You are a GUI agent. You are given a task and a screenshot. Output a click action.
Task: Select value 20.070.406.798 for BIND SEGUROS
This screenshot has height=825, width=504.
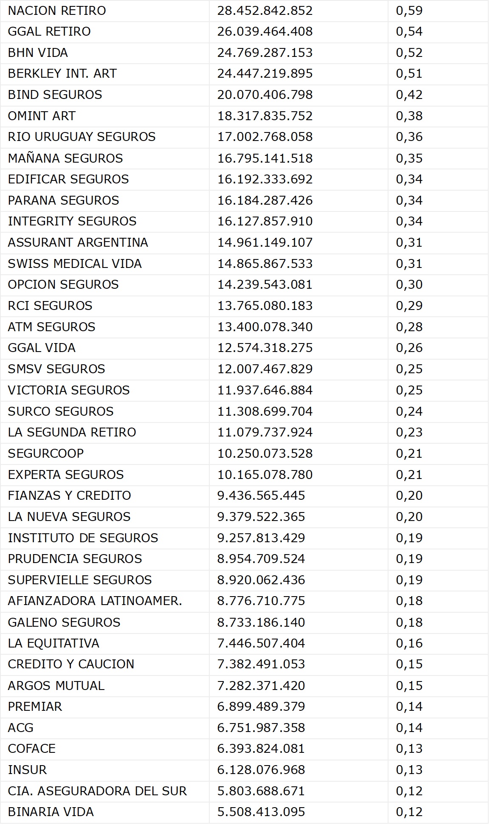(x=265, y=95)
